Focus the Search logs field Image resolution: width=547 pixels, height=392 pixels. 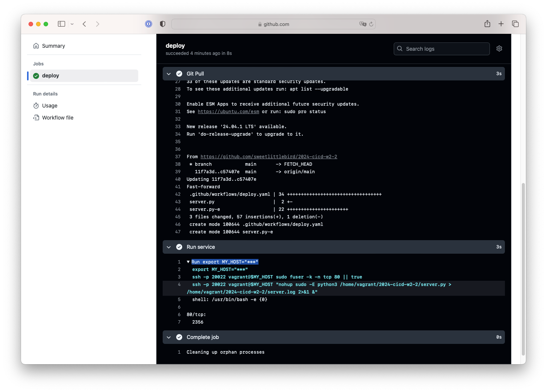point(442,49)
